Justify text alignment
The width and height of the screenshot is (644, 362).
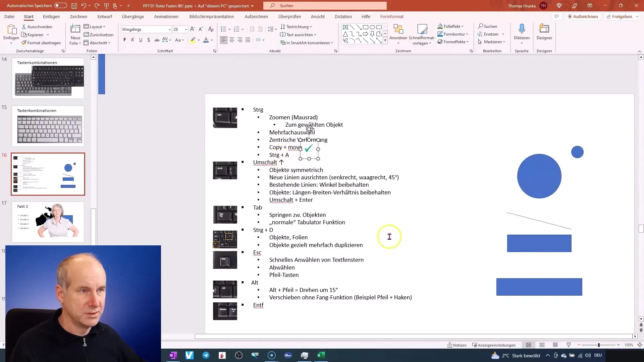(248, 40)
